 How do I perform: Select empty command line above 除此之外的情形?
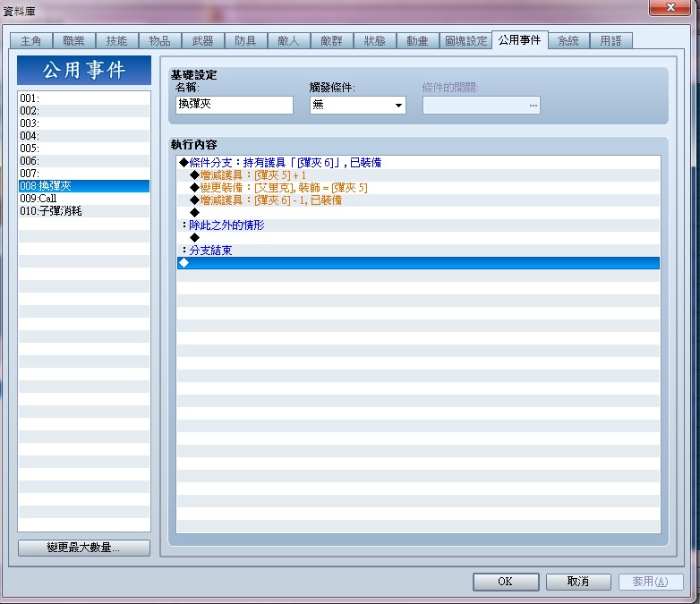point(418,212)
